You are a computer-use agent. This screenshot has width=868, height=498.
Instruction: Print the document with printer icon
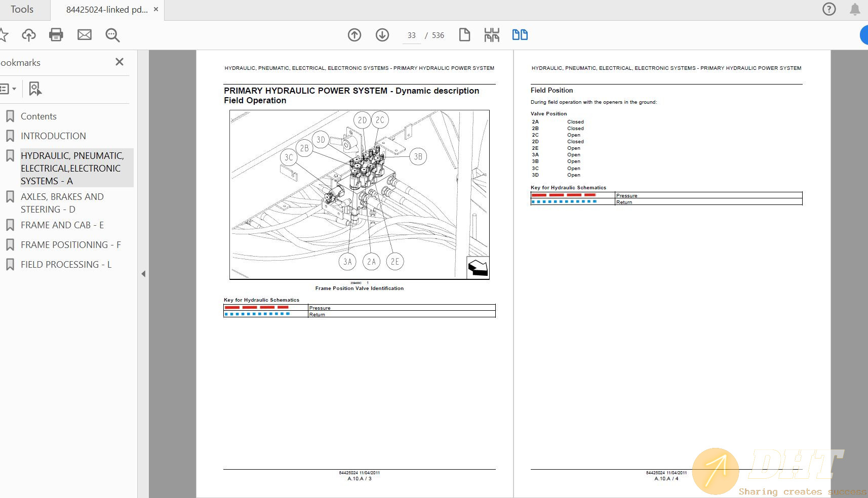pyautogui.click(x=56, y=34)
